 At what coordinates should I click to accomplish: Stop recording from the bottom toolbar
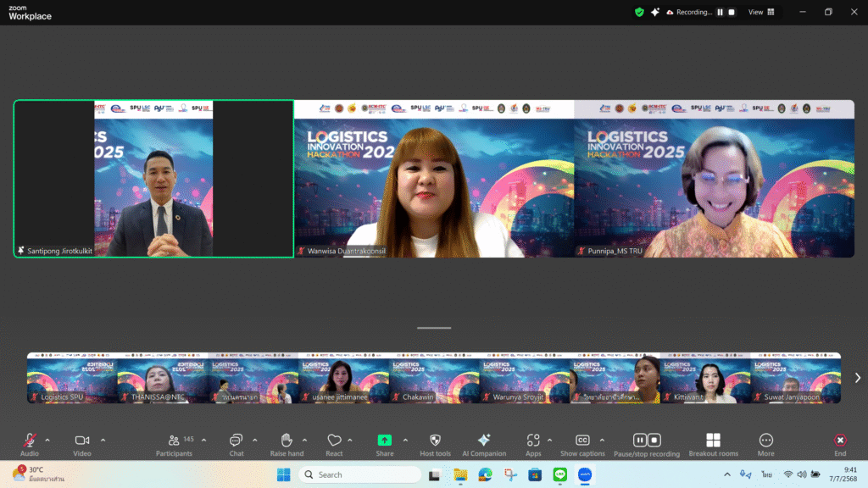pos(654,440)
